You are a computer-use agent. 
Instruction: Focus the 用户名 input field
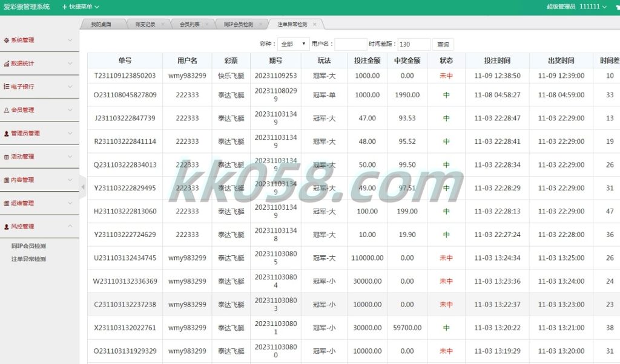pos(351,44)
